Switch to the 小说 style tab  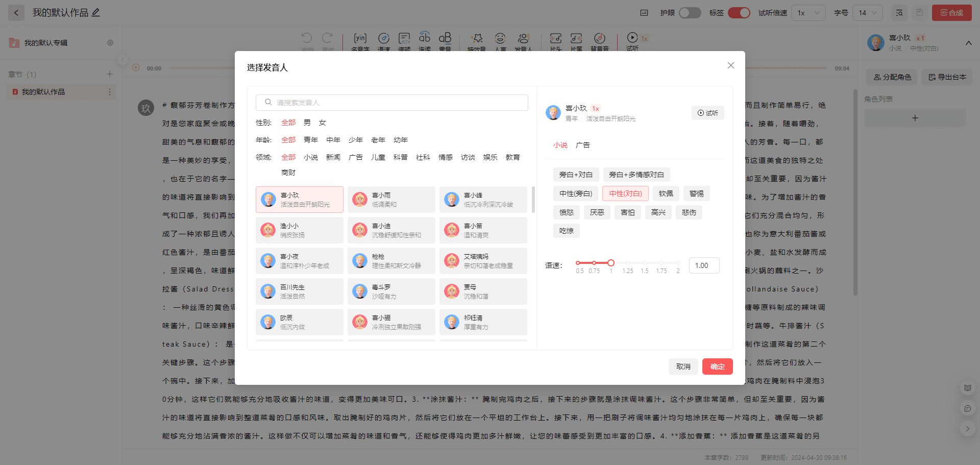click(x=560, y=145)
